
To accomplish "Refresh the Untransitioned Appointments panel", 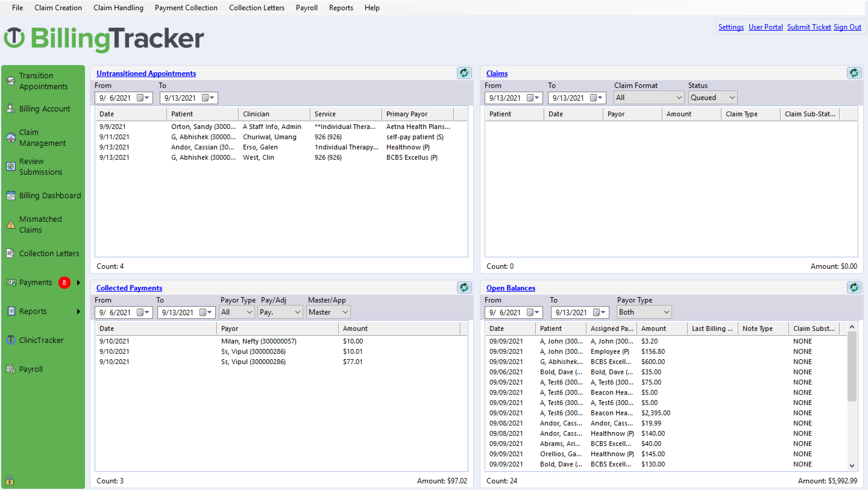I will point(464,73).
